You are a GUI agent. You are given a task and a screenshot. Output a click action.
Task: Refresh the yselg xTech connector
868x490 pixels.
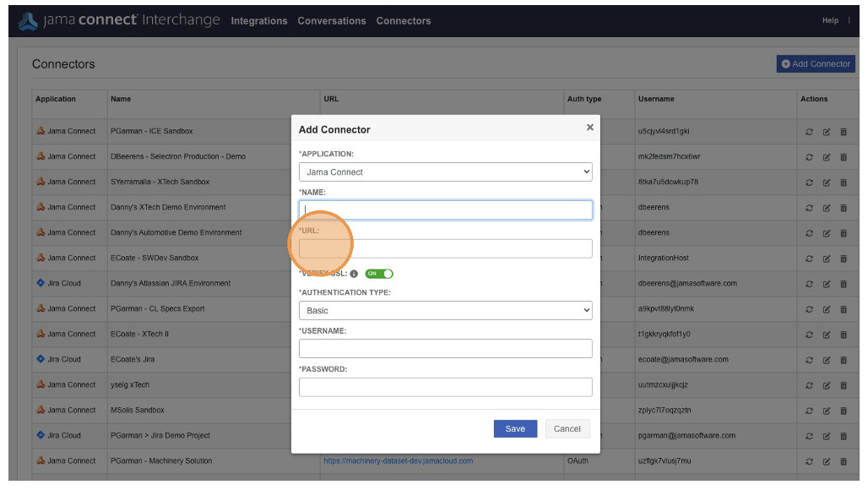[x=810, y=385]
